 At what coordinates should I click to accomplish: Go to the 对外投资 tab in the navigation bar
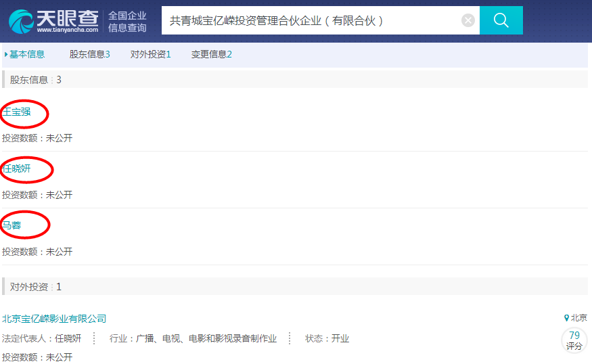150,54
